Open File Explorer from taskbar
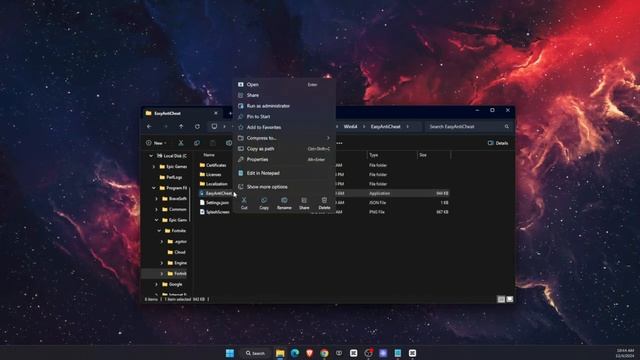Screen dimensions: 640x360 point(280,353)
